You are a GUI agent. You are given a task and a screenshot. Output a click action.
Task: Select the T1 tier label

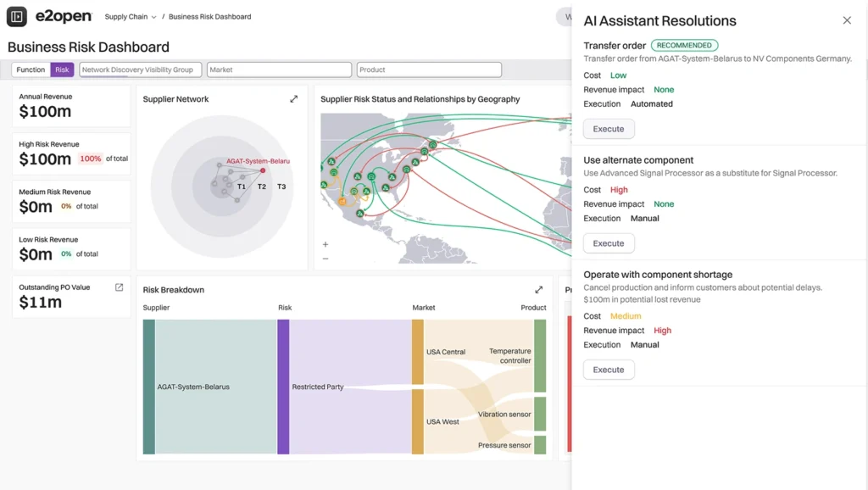pos(242,187)
